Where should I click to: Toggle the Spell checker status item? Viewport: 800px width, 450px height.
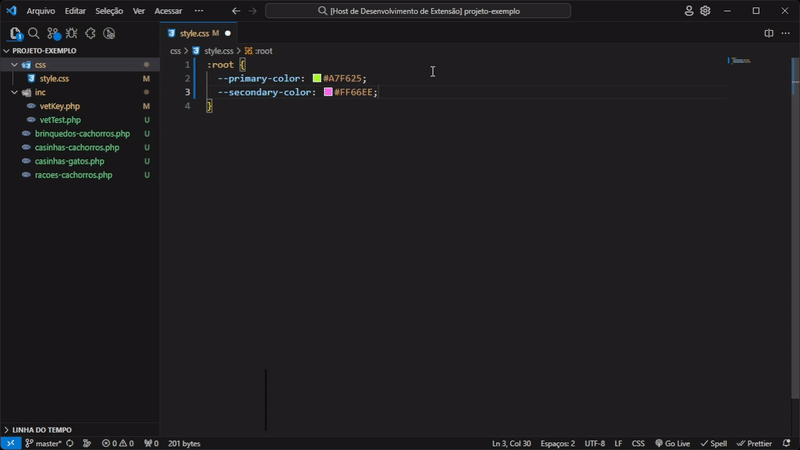point(714,443)
